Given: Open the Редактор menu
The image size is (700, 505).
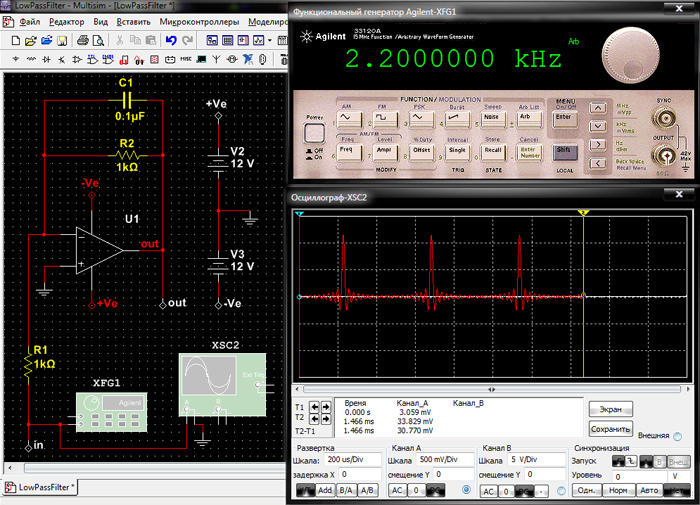Looking at the screenshot, I should click(67, 22).
